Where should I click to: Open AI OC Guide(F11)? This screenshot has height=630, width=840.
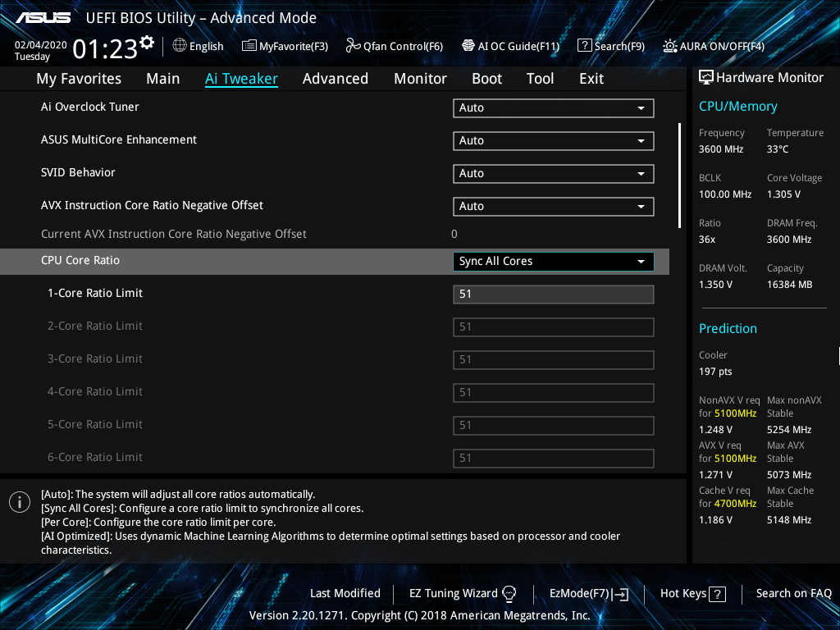pyautogui.click(x=510, y=46)
